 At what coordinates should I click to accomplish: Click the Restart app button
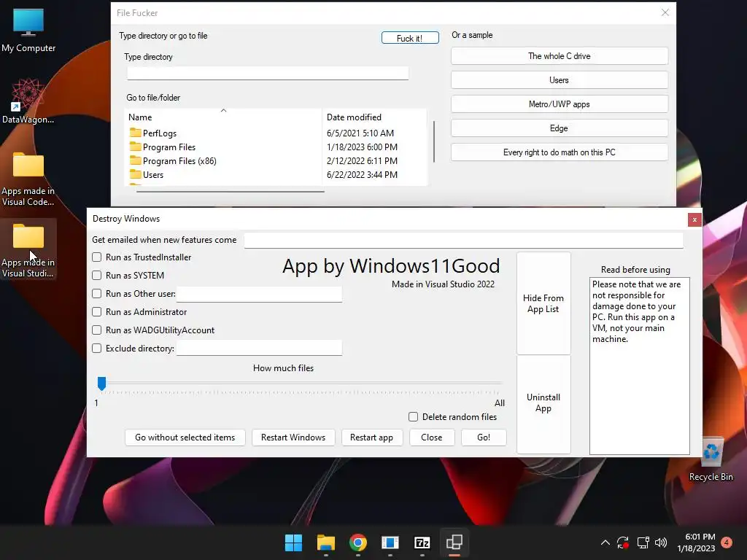point(371,437)
